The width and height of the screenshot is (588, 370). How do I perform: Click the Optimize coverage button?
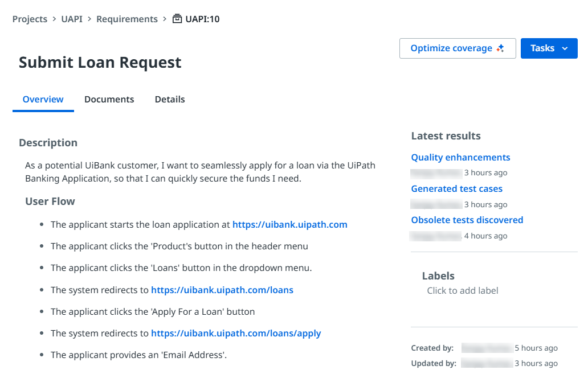[458, 48]
